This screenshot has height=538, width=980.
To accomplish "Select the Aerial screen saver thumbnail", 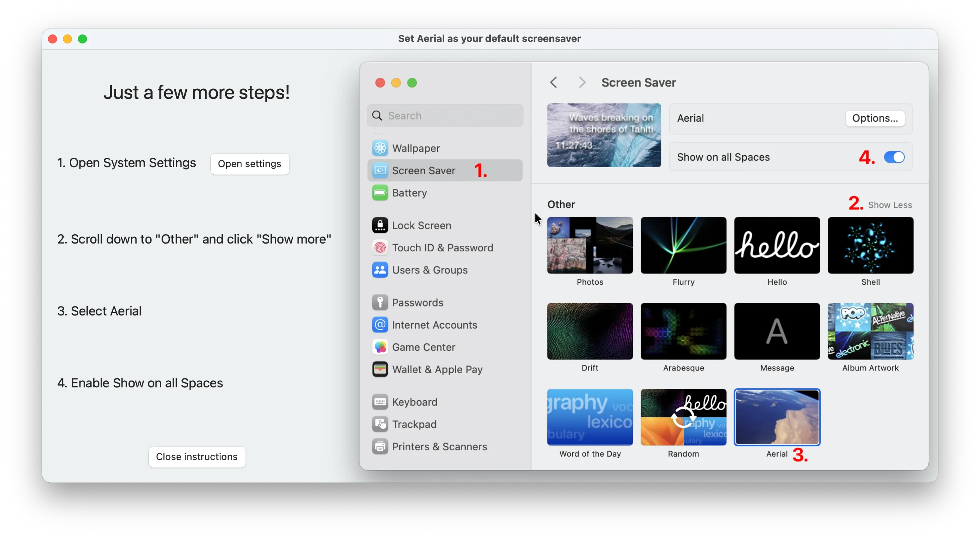I will click(777, 417).
